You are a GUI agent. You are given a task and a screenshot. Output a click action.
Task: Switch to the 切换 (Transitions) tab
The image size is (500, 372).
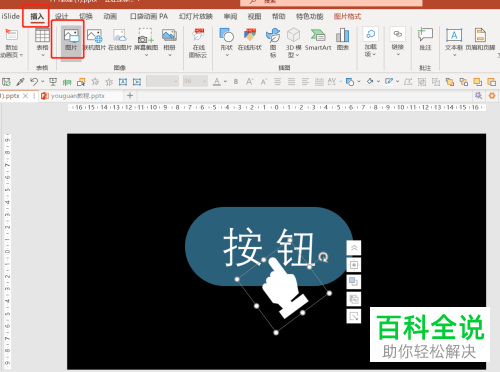click(86, 16)
